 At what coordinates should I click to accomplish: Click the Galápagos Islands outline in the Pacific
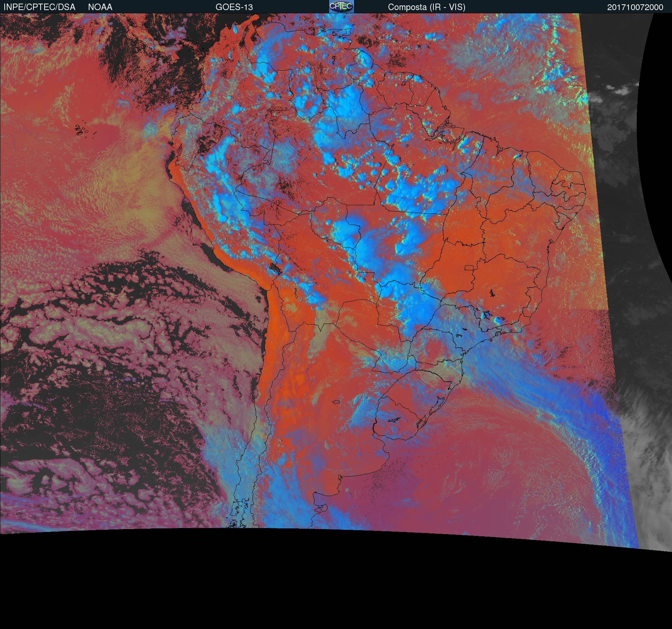[82, 130]
